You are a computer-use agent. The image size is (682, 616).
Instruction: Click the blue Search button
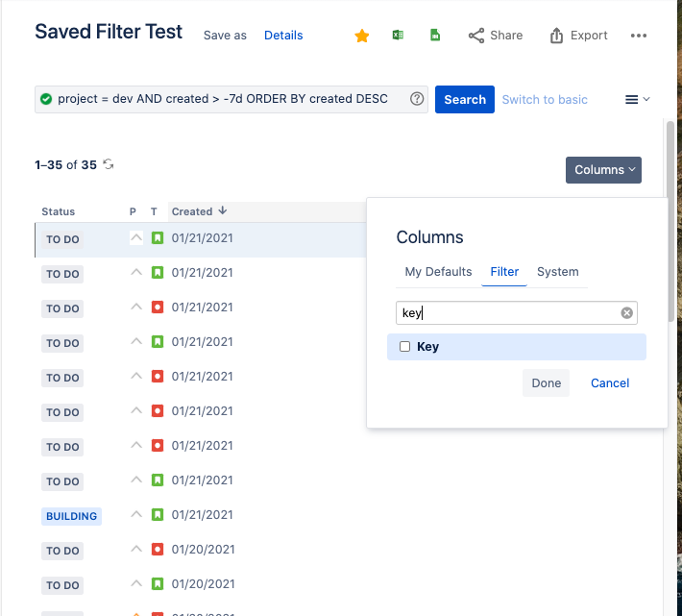point(465,99)
